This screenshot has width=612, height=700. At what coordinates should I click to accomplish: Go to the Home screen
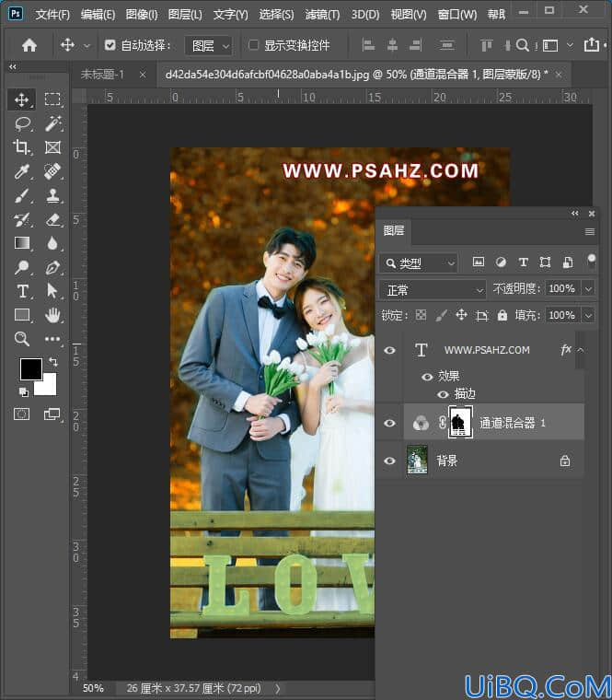[x=29, y=45]
